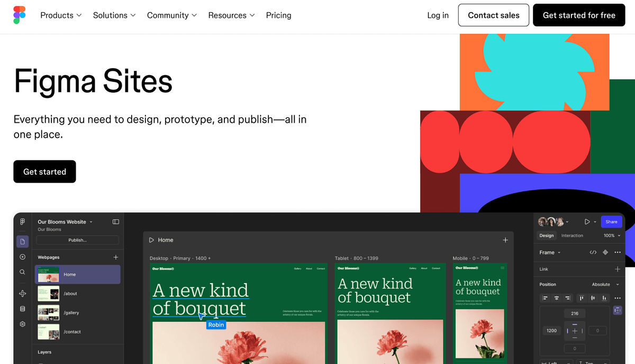Select the pages file icon in the toolbar
635x364 pixels.
pos(22,241)
